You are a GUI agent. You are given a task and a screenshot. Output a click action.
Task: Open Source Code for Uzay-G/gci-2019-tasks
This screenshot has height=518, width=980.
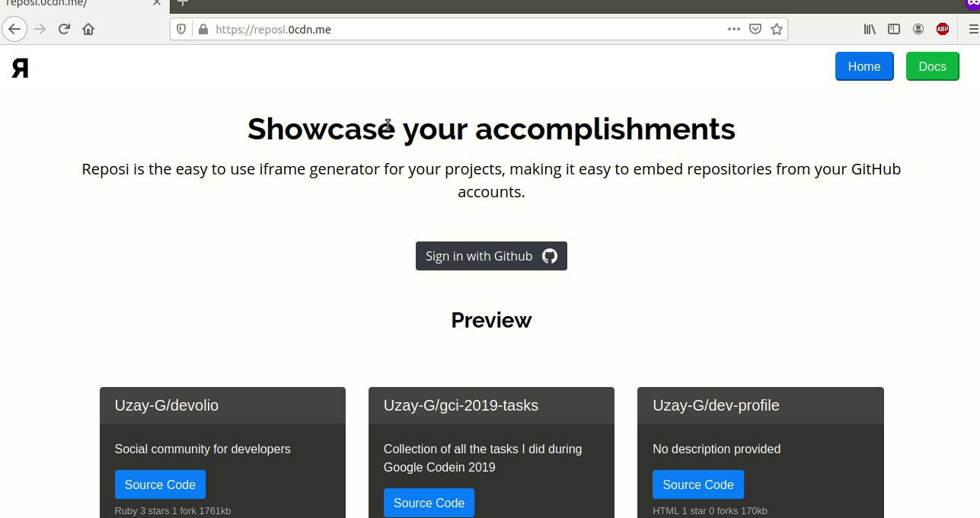point(429,503)
